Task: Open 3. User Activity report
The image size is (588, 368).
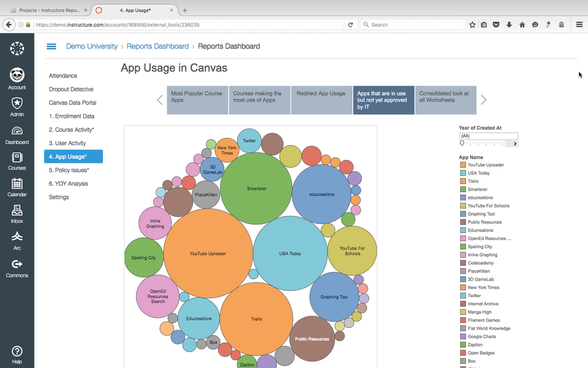Action: 67,143
